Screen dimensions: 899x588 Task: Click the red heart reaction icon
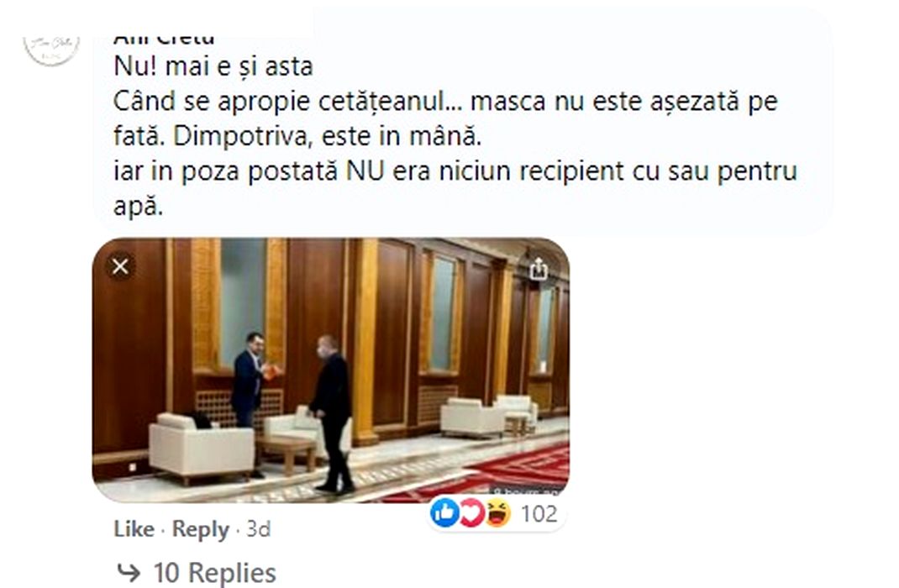(x=471, y=512)
